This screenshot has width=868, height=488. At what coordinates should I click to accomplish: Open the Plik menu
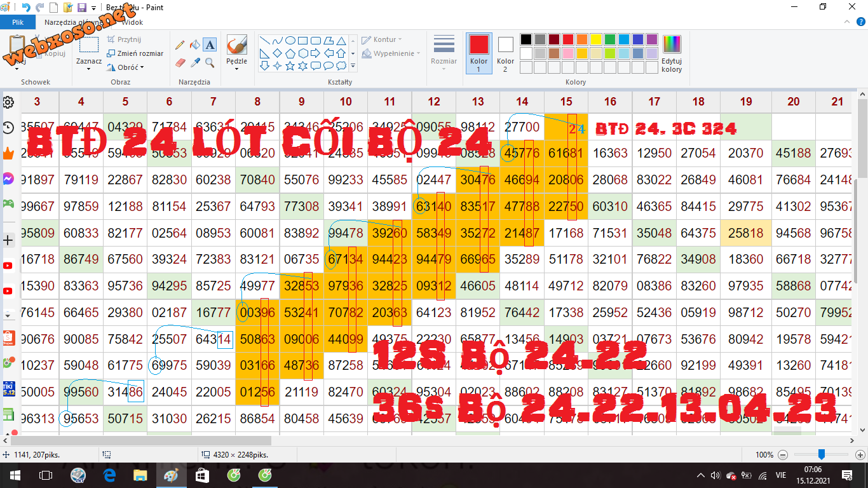pyautogui.click(x=18, y=22)
